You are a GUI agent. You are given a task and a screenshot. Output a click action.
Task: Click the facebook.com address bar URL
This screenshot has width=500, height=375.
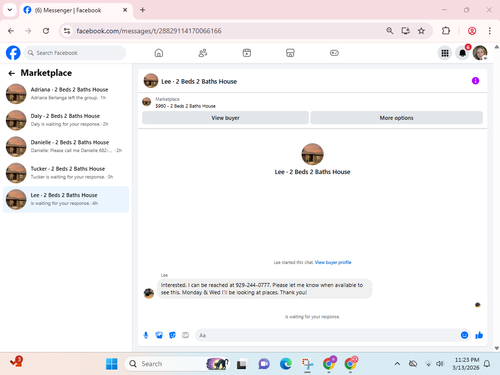(149, 31)
